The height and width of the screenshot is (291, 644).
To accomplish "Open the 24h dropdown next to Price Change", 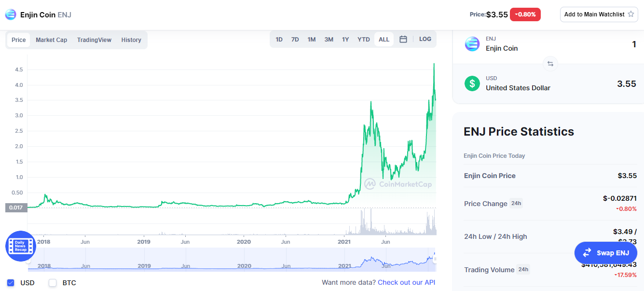I will [x=516, y=203].
